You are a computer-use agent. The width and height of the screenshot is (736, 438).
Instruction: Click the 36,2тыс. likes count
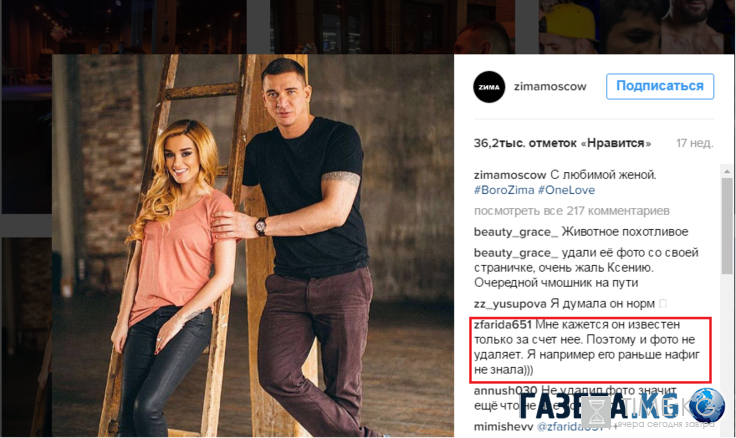click(x=562, y=143)
